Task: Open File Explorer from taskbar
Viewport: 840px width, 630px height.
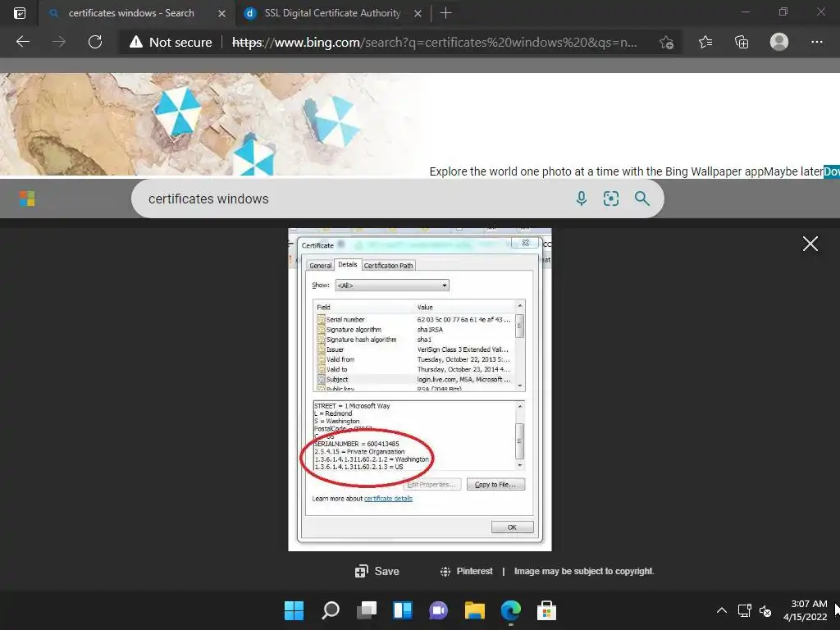Action: (x=475, y=610)
